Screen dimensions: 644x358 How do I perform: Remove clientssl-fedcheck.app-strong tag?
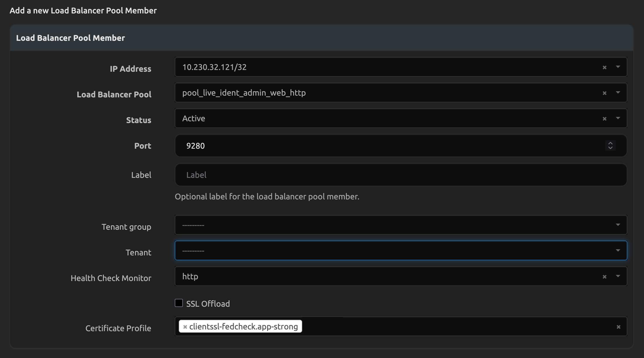coord(185,327)
